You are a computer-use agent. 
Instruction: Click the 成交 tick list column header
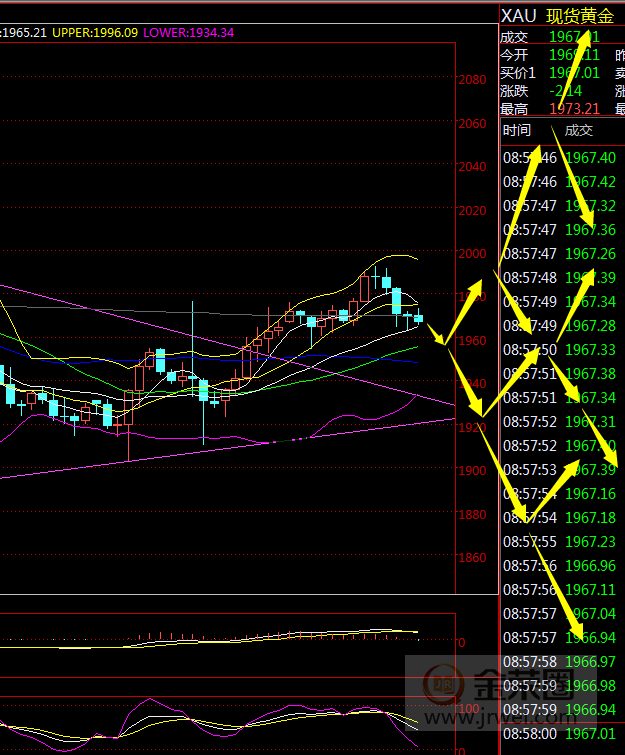pyautogui.click(x=579, y=130)
